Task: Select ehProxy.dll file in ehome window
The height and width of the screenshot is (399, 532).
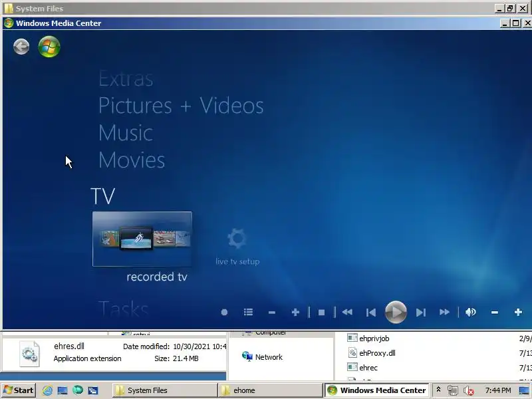Action: [377, 353]
